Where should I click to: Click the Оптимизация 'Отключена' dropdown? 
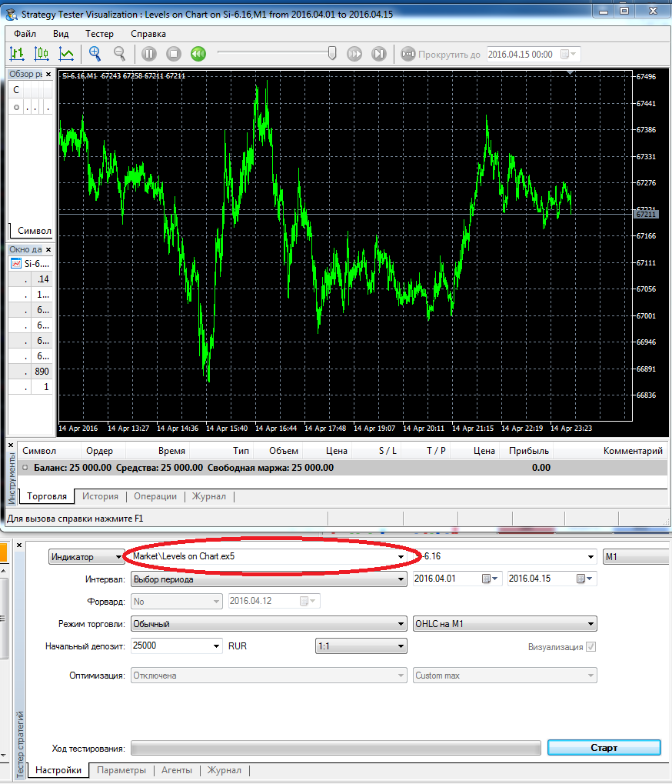coord(269,676)
